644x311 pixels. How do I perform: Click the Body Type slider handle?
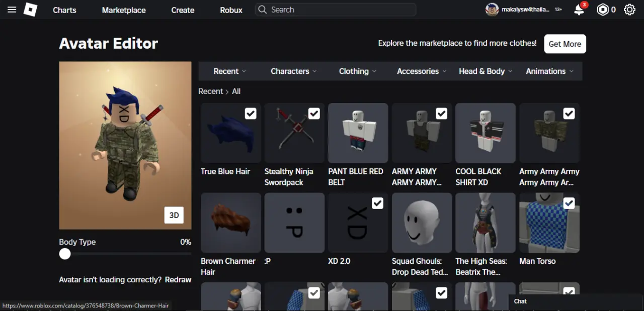[65, 254]
